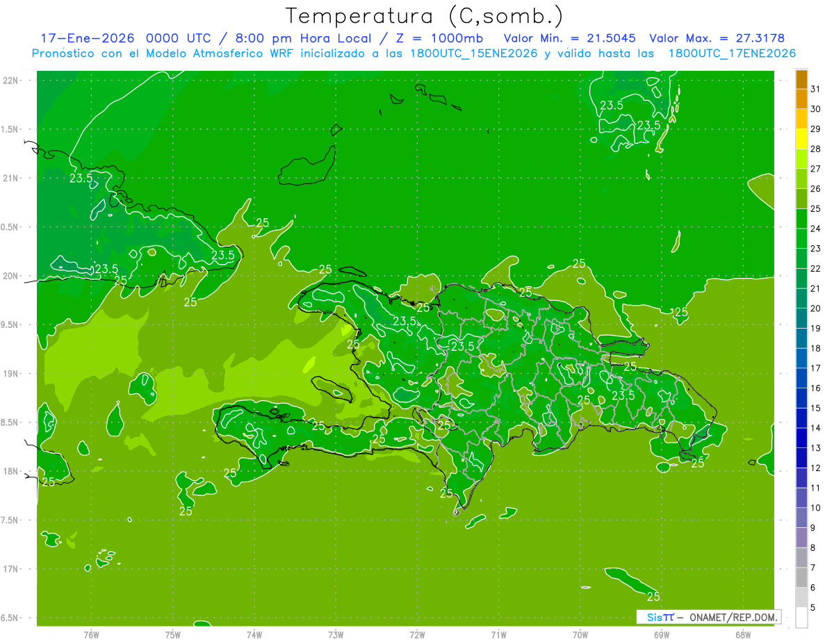Click the gray swatch between 6 and 7
The width and height of the screenshot is (834, 644).
click(801, 577)
